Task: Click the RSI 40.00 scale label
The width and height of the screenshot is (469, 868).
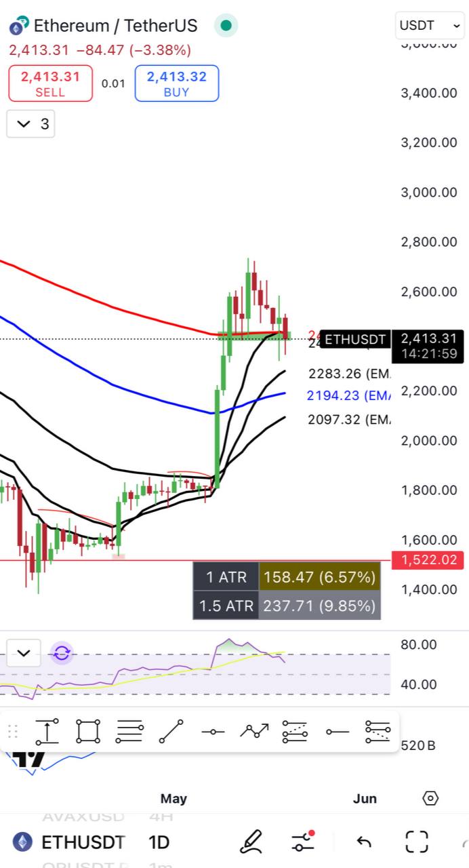Action: coord(419,684)
